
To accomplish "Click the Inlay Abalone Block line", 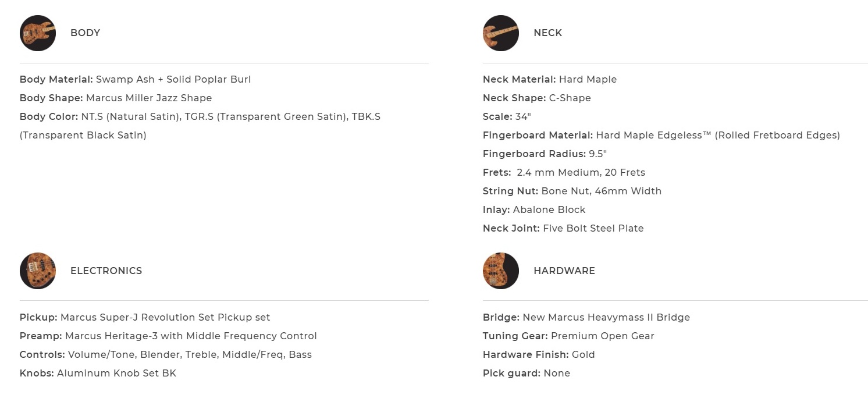I will click(533, 209).
